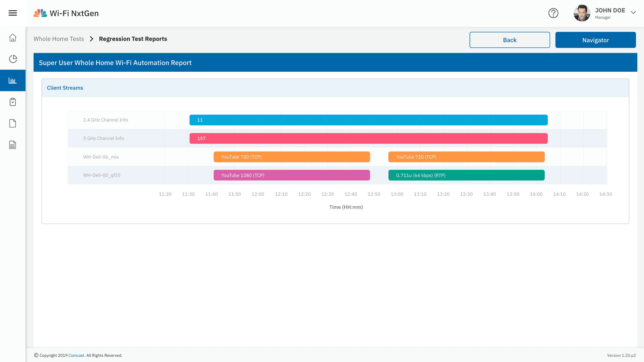
Task: Click the green G.711u (64 kbps) bar
Action: (x=466, y=175)
